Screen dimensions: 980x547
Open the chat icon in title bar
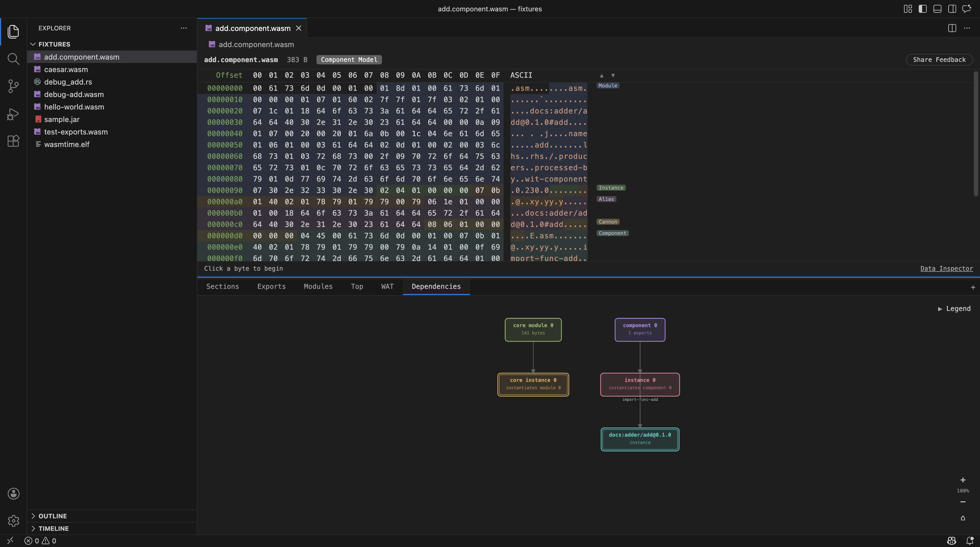click(967, 9)
